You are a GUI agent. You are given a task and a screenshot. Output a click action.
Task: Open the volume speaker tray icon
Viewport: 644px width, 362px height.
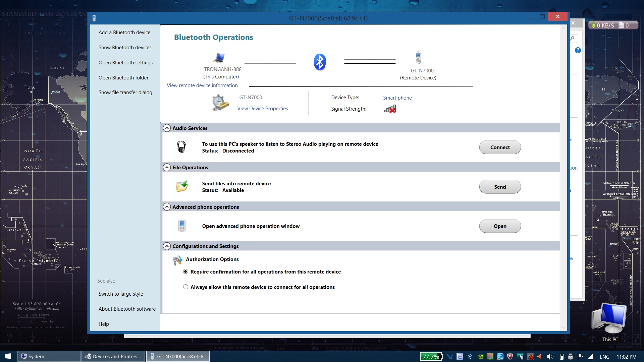[x=550, y=357]
